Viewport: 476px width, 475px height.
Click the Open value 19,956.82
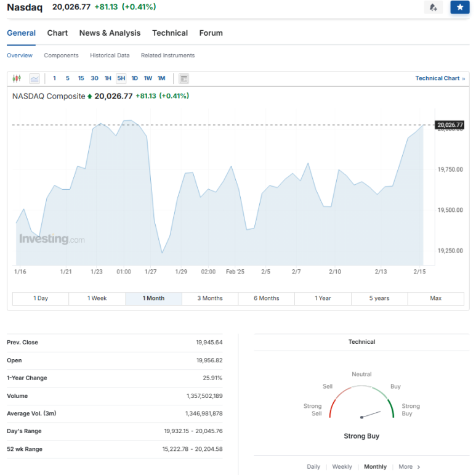coord(209,360)
